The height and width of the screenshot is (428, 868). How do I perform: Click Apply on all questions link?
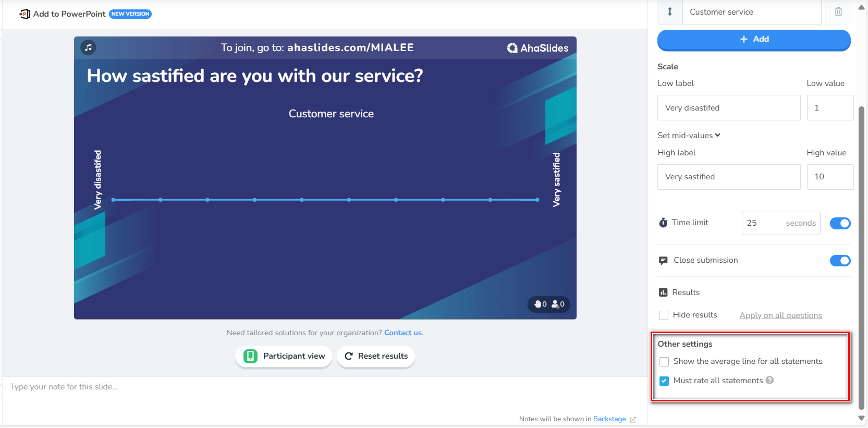point(780,315)
